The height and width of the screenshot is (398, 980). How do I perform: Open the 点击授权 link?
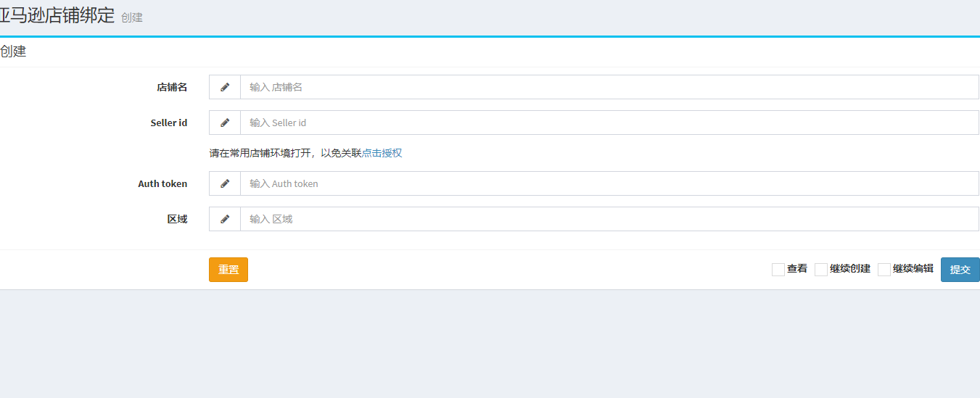click(x=382, y=153)
